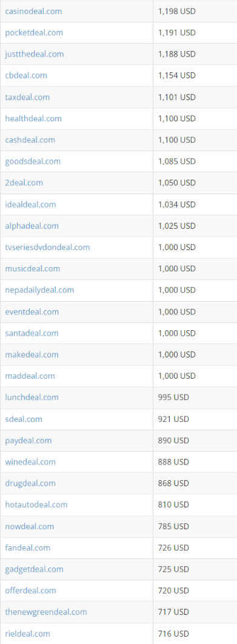Open justthedeal.com listing
This screenshot has height=644, width=237.
(35, 54)
